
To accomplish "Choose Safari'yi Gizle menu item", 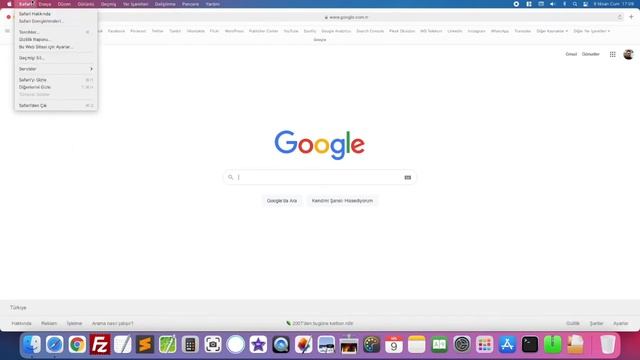I will pos(56,80).
